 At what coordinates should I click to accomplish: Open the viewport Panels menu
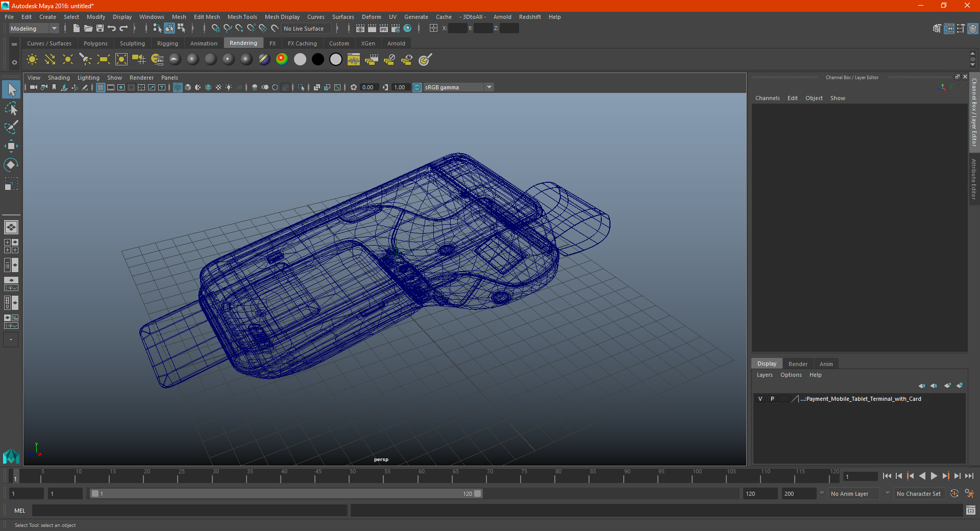(169, 78)
